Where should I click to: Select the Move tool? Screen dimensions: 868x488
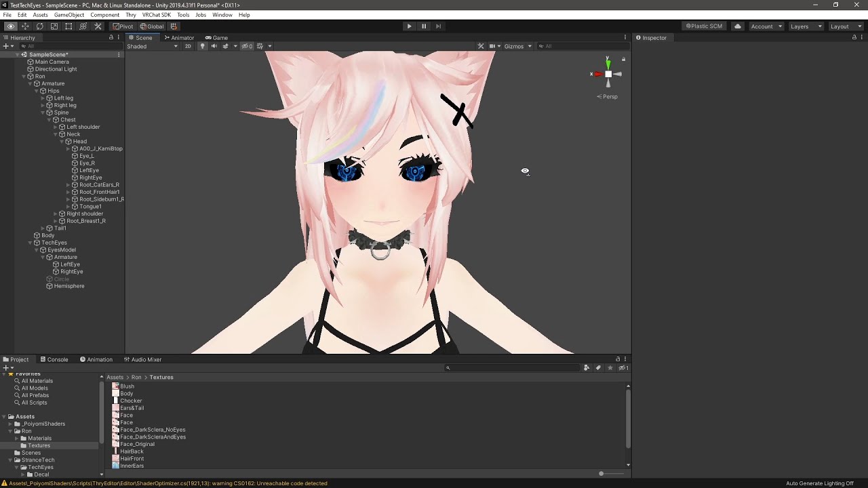[x=25, y=26]
